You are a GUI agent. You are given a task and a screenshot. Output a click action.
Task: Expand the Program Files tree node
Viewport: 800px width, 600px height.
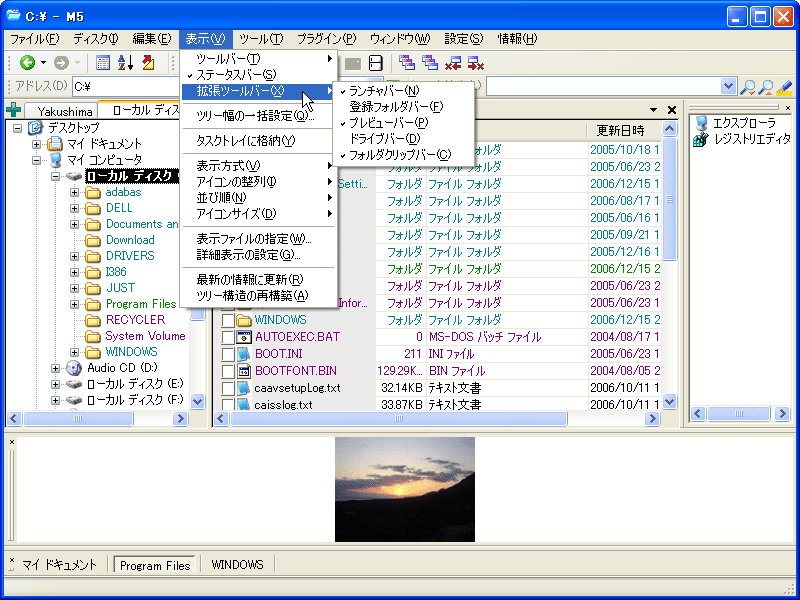(74, 304)
